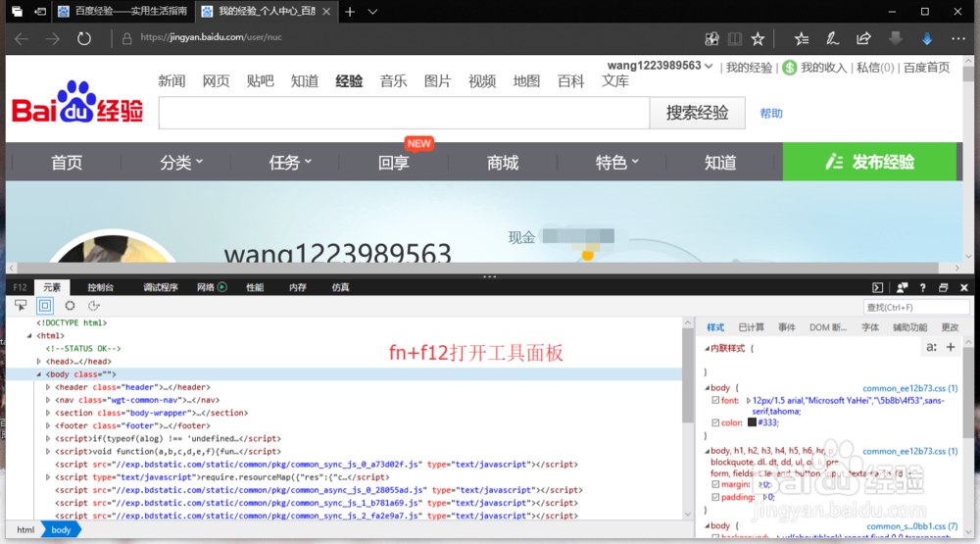Switch to the 控制台 DevTools tab
980x544 pixels.
point(101,287)
